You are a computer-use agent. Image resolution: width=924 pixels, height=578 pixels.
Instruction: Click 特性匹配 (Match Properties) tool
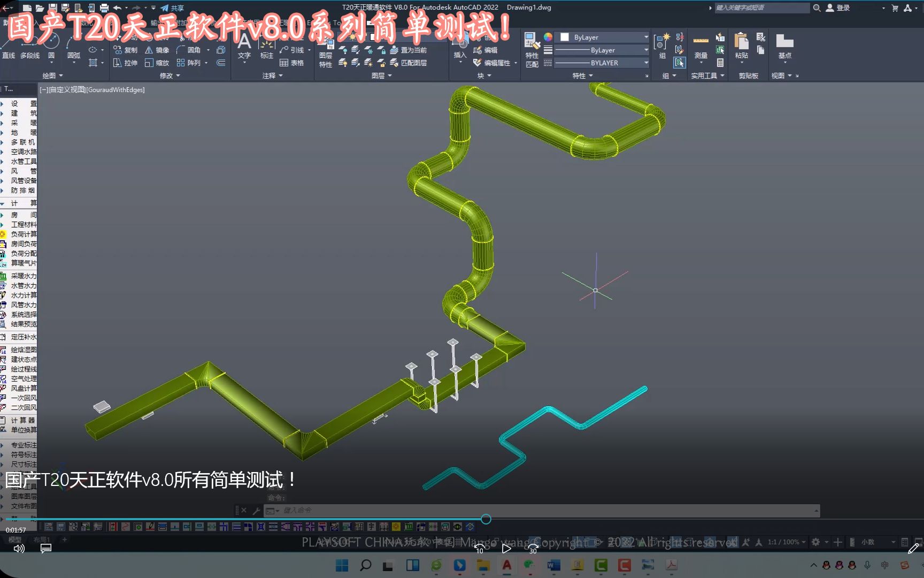point(532,51)
